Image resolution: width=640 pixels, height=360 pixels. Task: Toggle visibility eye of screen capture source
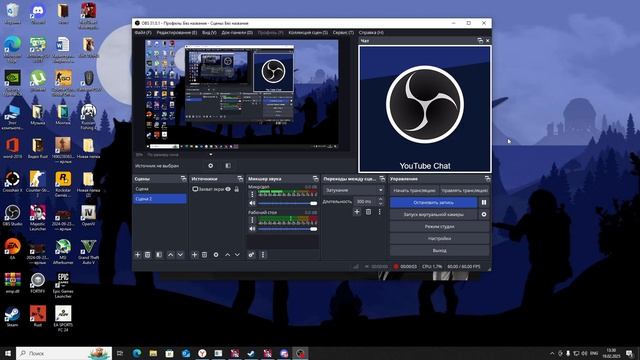pyautogui.click(x=228, y=189)
